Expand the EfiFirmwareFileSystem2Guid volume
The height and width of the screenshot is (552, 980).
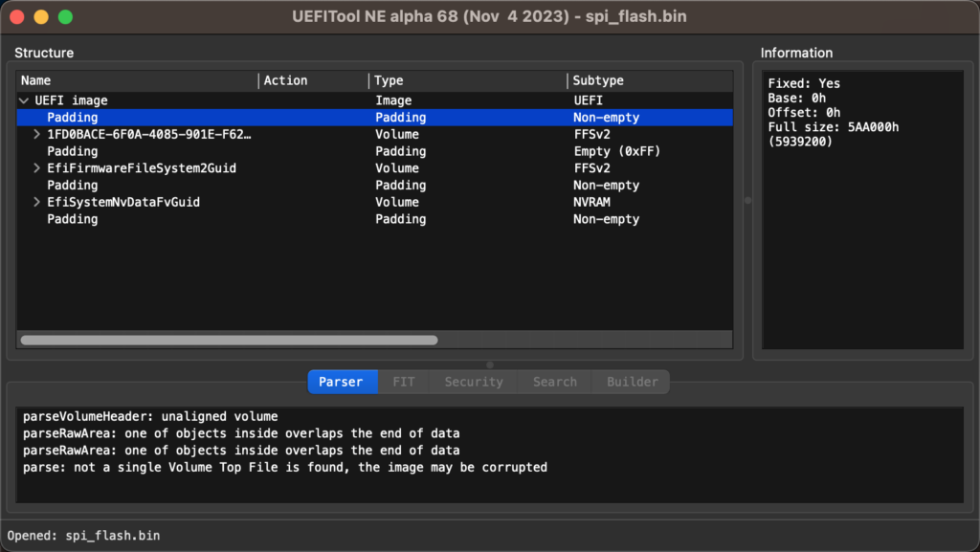tap(37, 168)
